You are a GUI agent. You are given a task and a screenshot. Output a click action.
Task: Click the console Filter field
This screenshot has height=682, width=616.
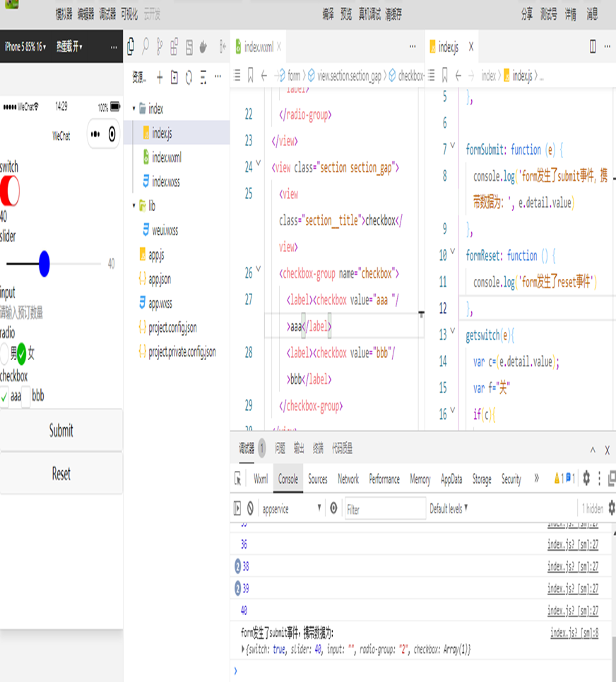385,509
